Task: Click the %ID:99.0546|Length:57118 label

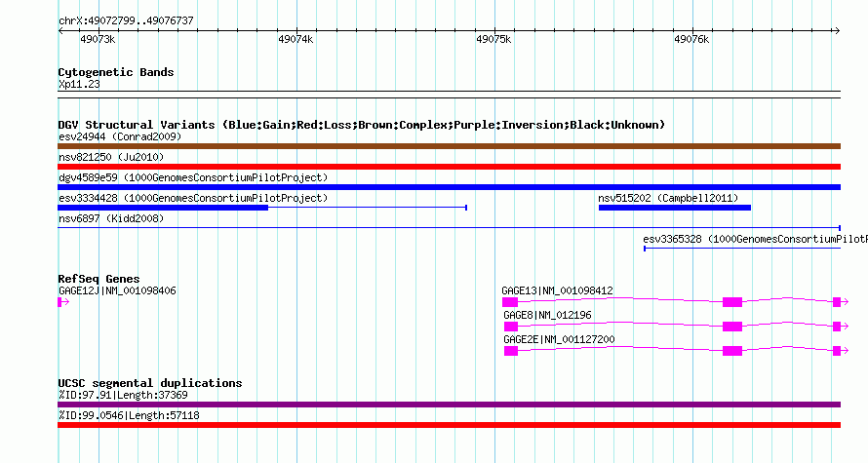Action: (129, 415)
